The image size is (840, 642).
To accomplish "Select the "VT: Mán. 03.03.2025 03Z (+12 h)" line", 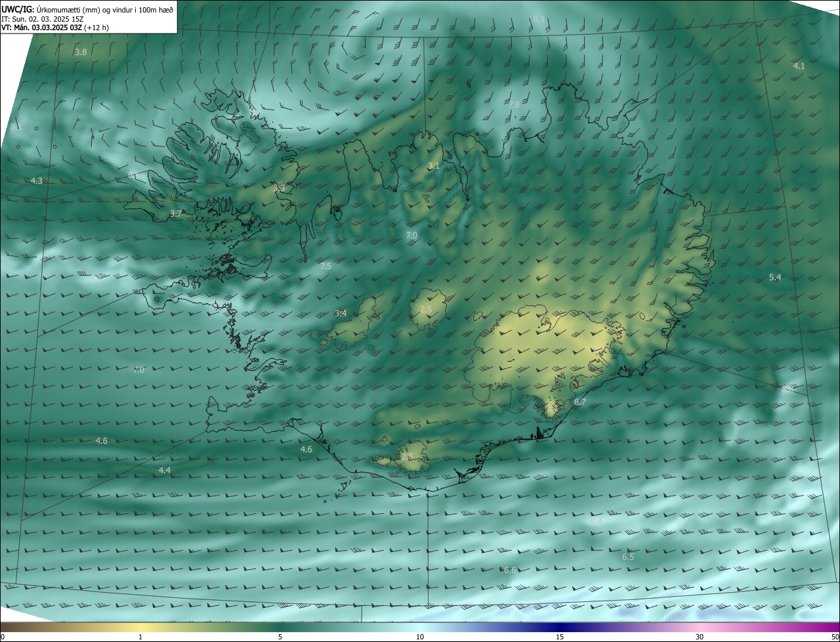I will point(55,28).
